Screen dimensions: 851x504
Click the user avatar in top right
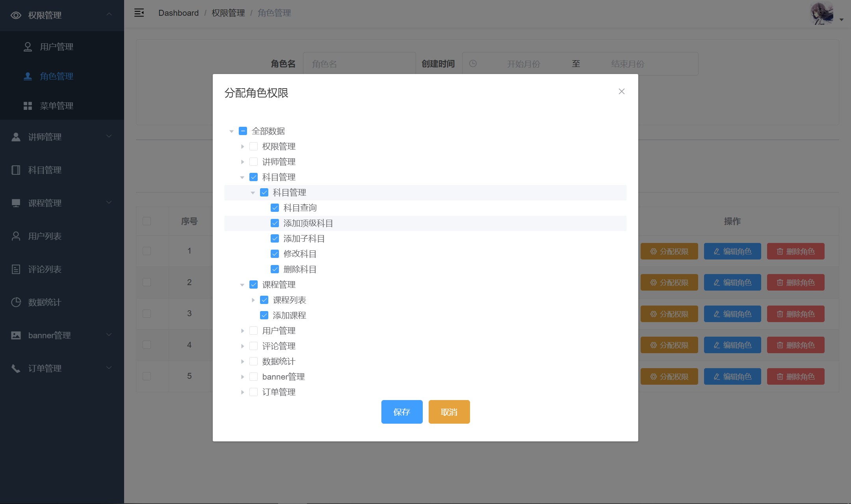click(x=822, y=14)
